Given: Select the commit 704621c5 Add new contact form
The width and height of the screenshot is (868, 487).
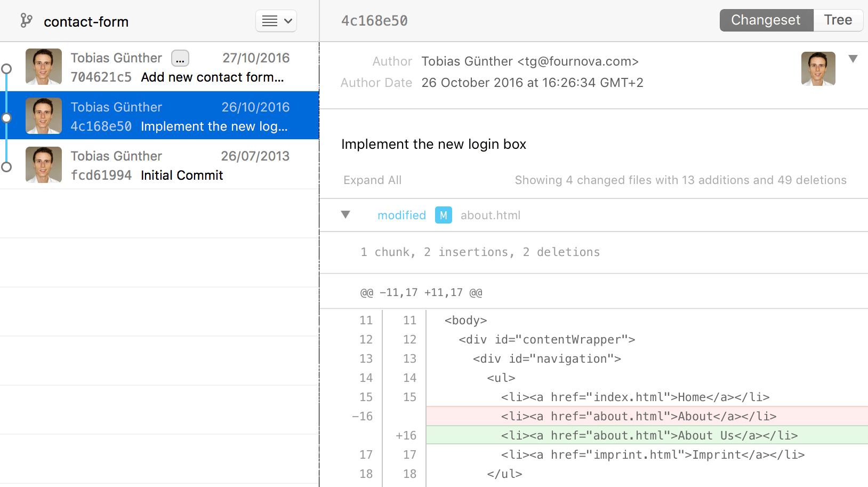Looking at the screenshot, I should coord(160,67).
